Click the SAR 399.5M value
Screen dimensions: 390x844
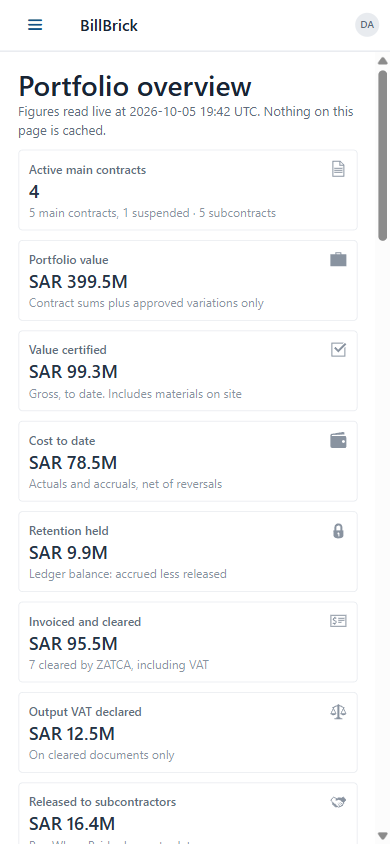tap(78, 282)
